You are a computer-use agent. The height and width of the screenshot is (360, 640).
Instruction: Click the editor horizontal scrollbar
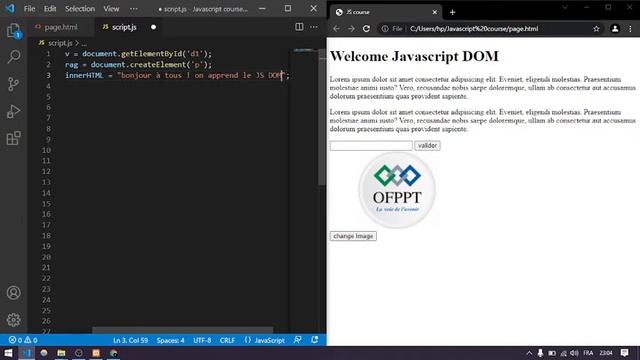[x=182, y=329]
